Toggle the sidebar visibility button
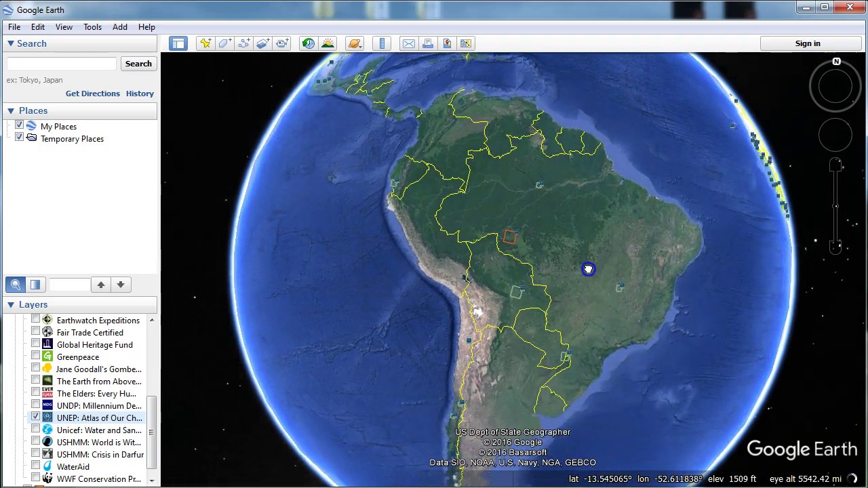868x488 pixels. [x=178, y=43]
